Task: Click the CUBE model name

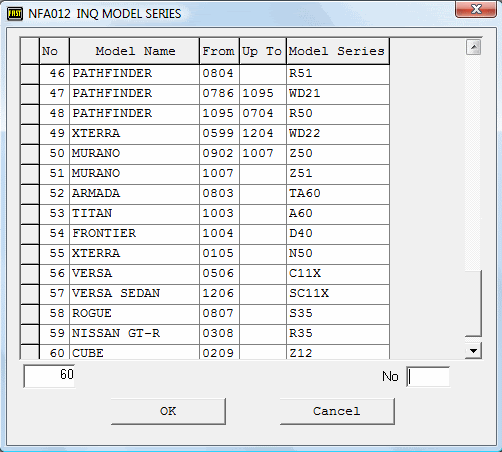Action: (88, 353)
